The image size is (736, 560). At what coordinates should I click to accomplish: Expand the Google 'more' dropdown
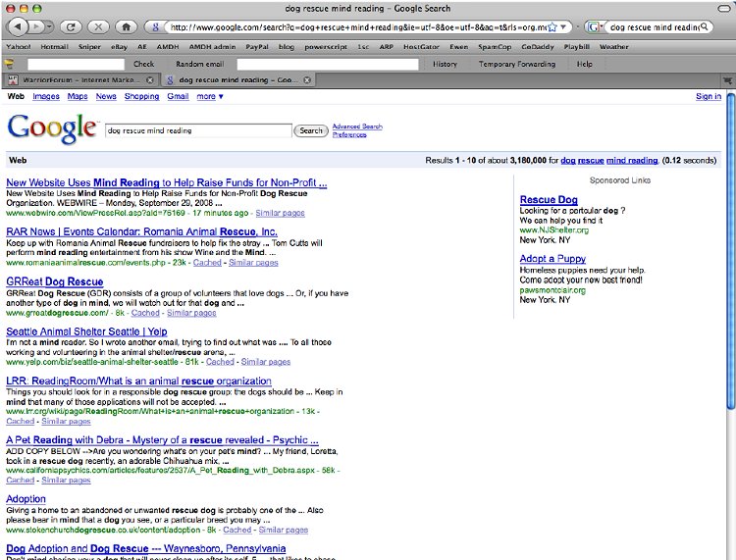[210, 96]
